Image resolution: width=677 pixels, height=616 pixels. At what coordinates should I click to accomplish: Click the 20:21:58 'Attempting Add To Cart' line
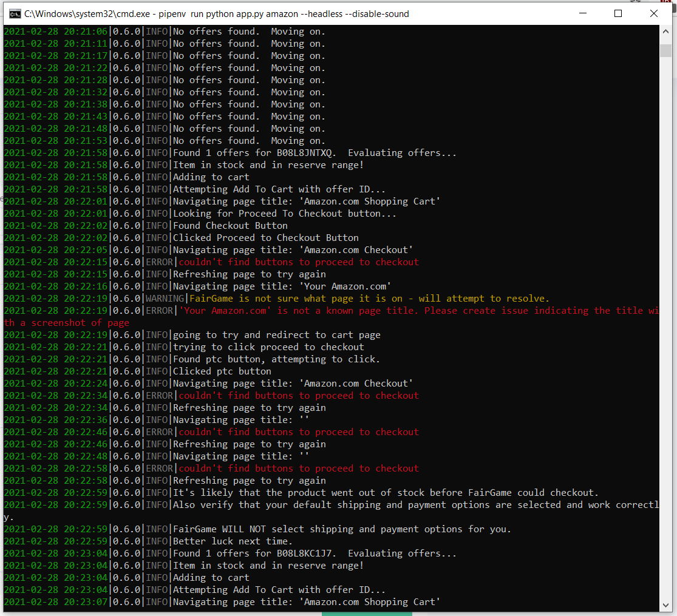pyautogui.click(x=195, y=189)
